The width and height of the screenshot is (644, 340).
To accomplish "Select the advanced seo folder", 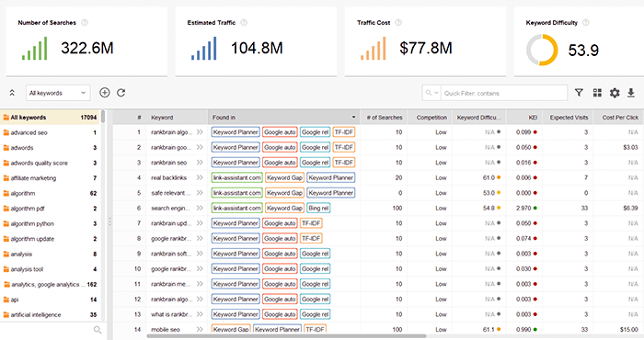I will (x=50, y=132).
